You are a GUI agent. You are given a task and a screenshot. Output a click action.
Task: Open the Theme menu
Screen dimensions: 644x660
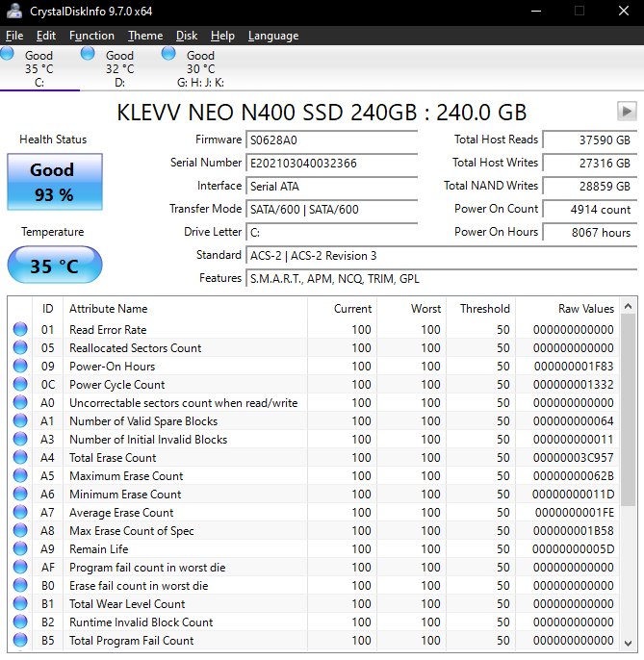coord(145,36)
